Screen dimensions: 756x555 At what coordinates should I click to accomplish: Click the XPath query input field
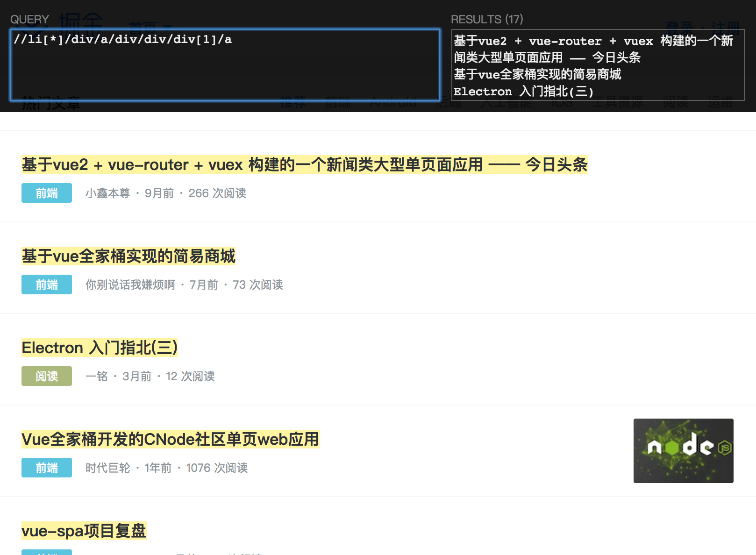pos(225,65)
